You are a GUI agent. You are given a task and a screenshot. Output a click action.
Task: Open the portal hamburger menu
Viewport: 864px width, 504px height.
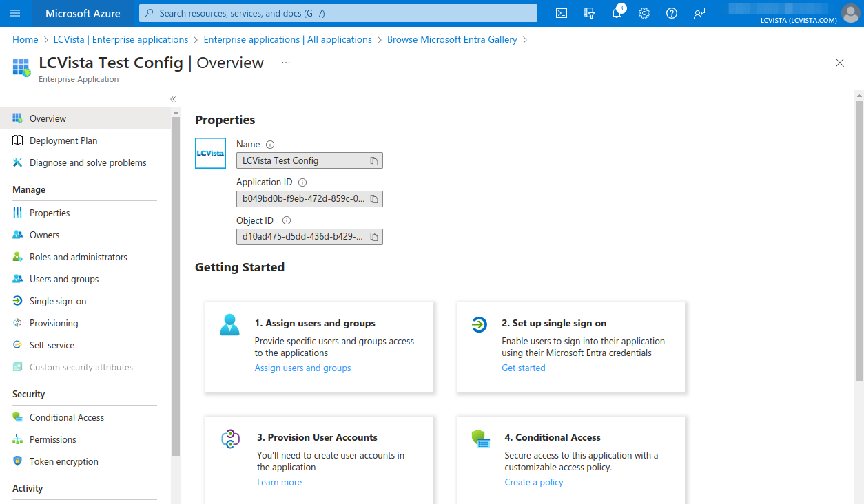pyautogui.click(x=14, y=13)
